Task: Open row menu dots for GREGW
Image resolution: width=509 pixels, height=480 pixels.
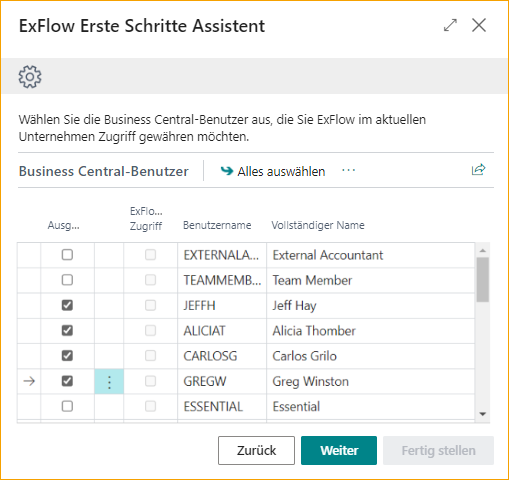Action: click(109, 382)
